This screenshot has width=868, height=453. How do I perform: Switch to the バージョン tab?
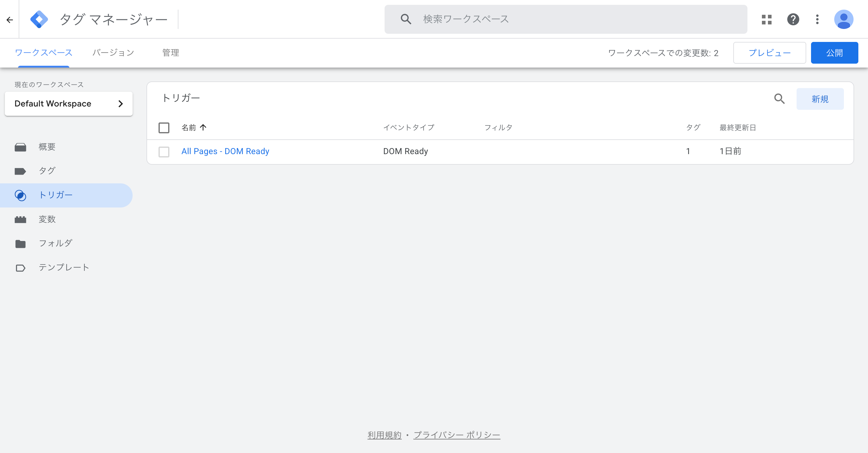[113, 52]
